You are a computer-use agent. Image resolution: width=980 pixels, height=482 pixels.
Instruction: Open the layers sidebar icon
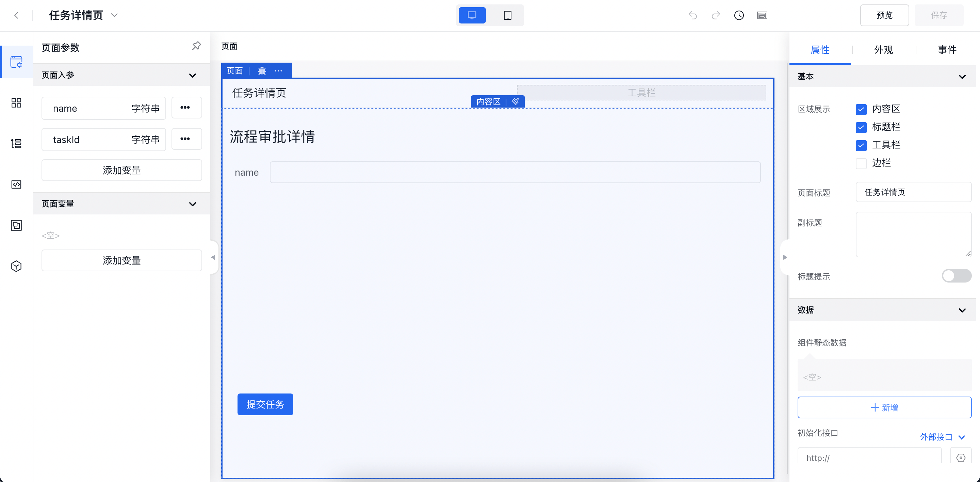click(16, 225)
